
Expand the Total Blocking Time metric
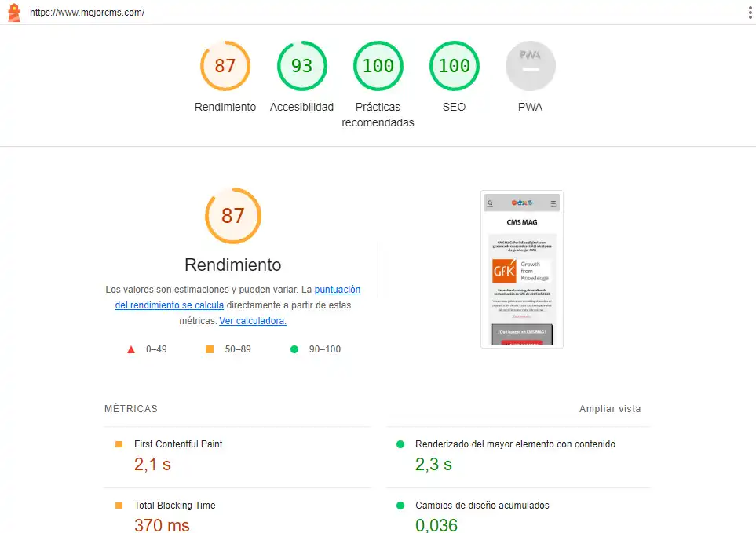[x=174, y=506]
